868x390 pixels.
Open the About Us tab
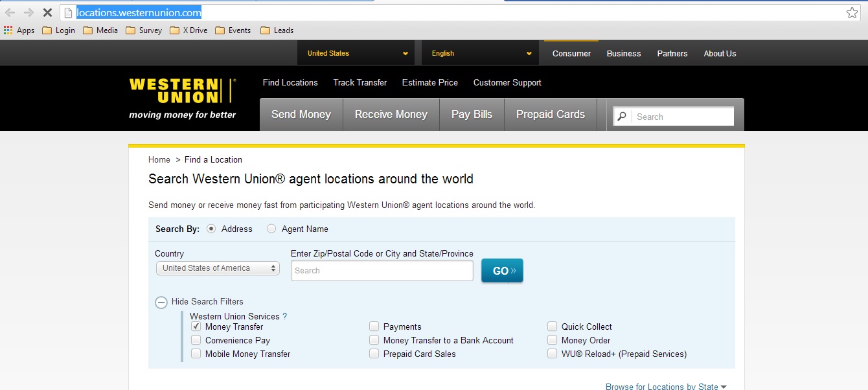(x=720, y=54)
